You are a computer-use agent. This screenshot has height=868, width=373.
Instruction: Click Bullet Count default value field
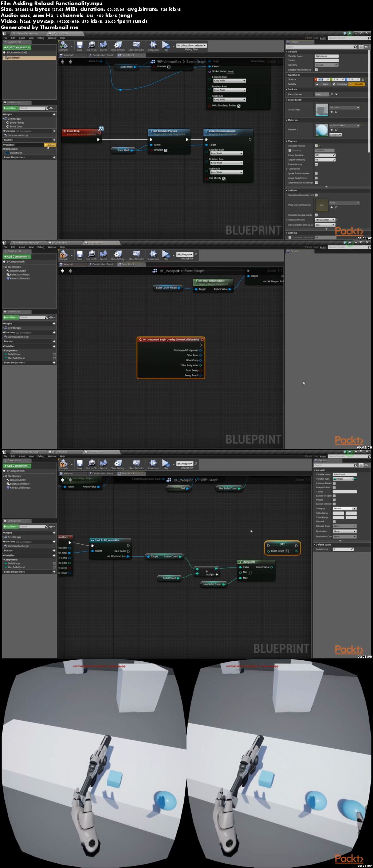343,549
